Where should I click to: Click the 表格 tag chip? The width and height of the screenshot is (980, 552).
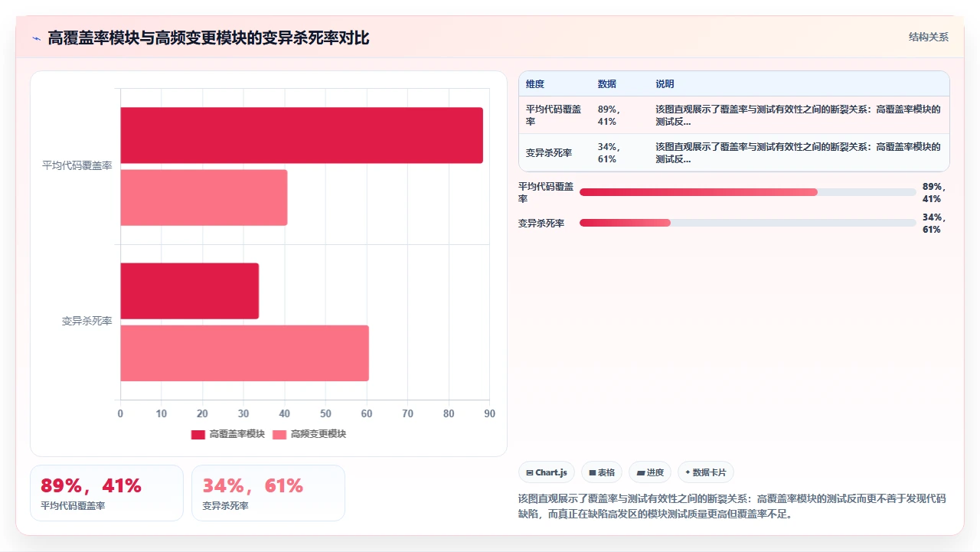[602, 472]
